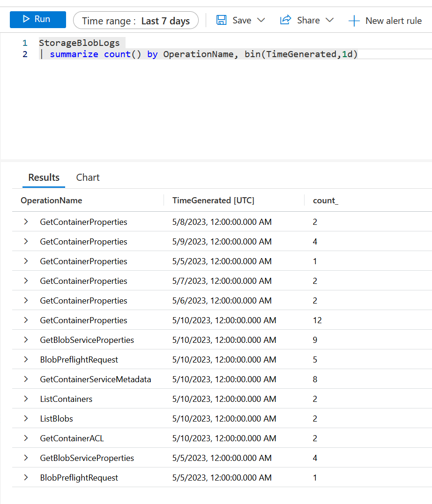Click the Run query button
This screenshot has height=504, width=432.
[37, 20]
